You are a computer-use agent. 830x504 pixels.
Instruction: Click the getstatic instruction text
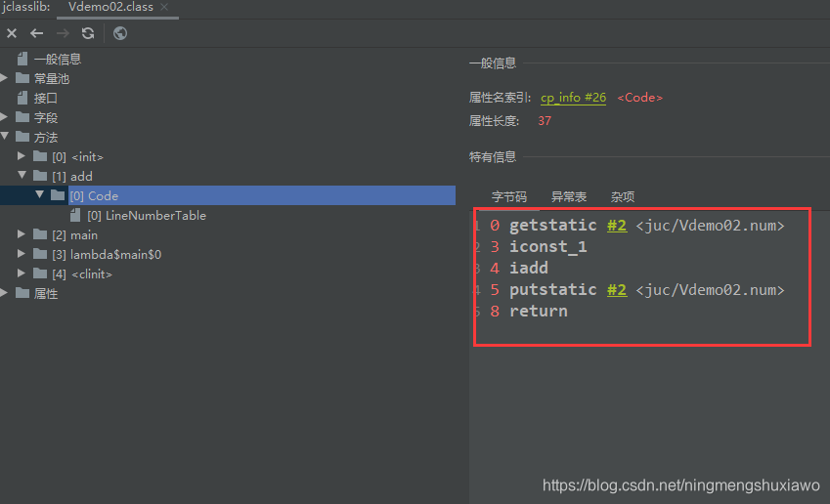[552, 226]
